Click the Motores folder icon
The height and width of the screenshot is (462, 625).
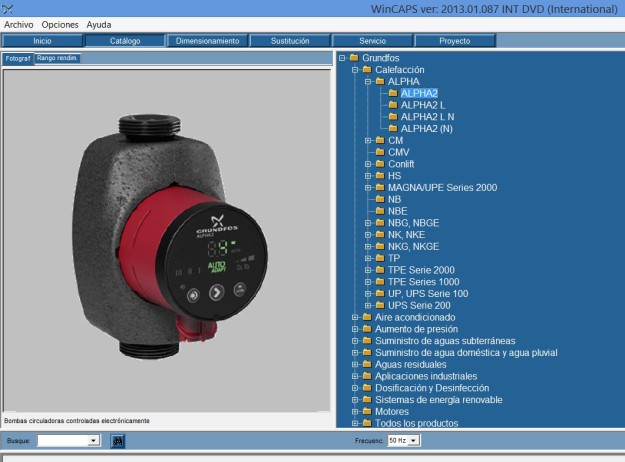367,411
